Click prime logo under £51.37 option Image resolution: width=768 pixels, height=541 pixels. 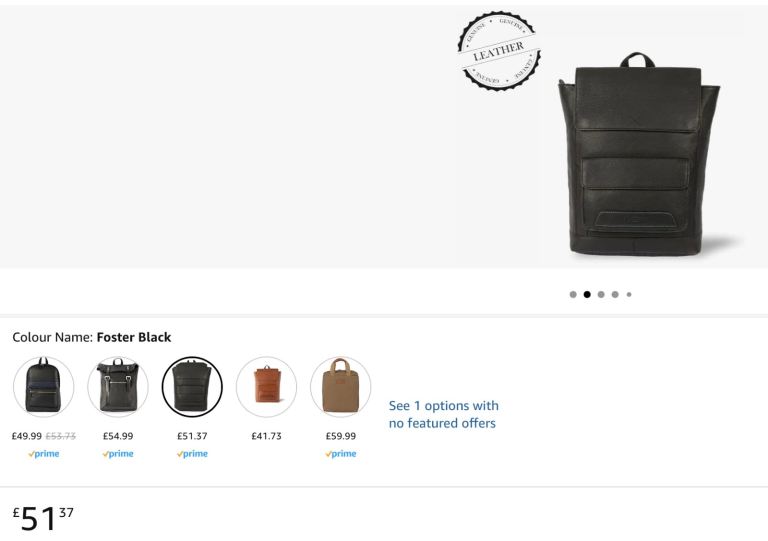(x=192, y=454)
